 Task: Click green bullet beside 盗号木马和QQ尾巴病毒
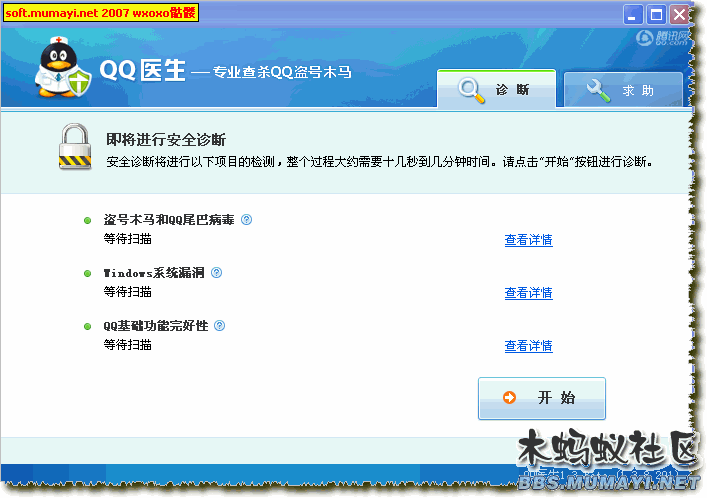pos(87,221)
